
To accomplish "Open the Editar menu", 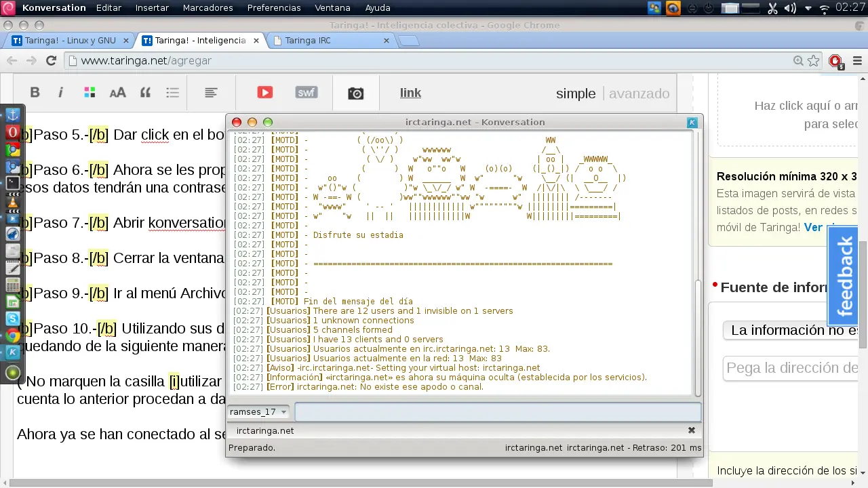I will pos(108,8).
